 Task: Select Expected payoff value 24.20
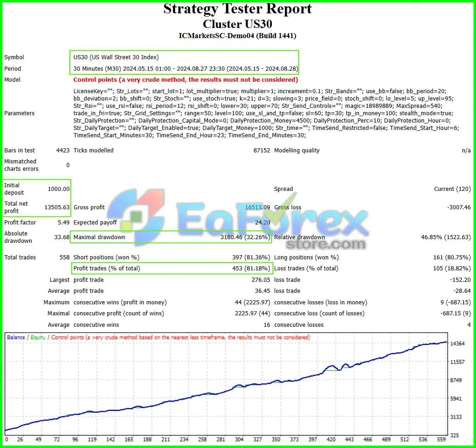pyautogui.click(x=263, y=222)
